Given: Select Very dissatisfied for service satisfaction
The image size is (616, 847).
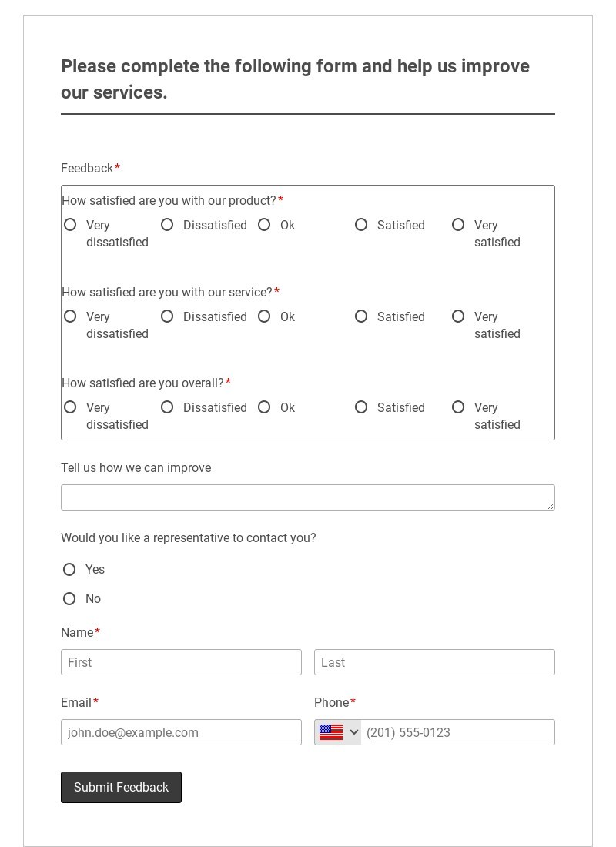Looking at the screenshot, I should (70, 316).
